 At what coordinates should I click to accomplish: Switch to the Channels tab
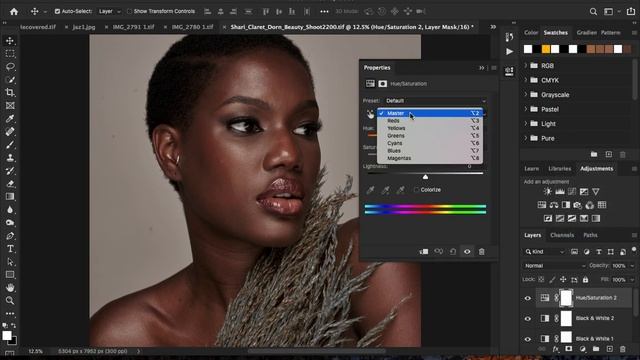coord(562,235)
